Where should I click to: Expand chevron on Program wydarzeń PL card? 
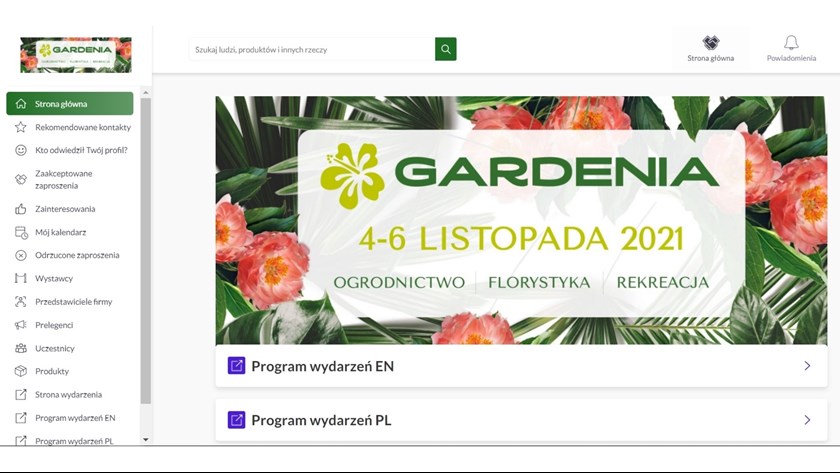807,420
